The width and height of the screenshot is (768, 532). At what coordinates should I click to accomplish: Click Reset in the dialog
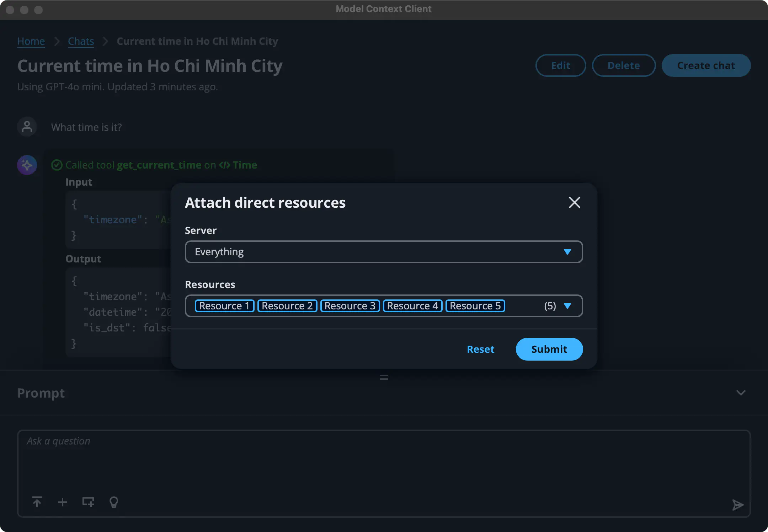pyautogui.click(x=480, y=349)
